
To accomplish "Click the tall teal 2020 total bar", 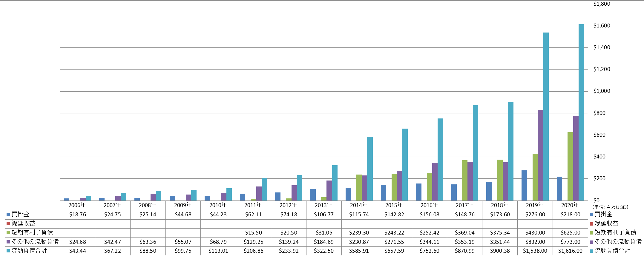I will [x=581, y=112].
